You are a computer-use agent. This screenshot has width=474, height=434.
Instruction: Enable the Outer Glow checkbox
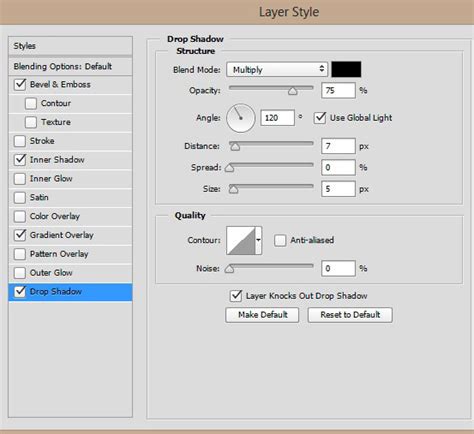pyautogui.click(x=20, y=273)
